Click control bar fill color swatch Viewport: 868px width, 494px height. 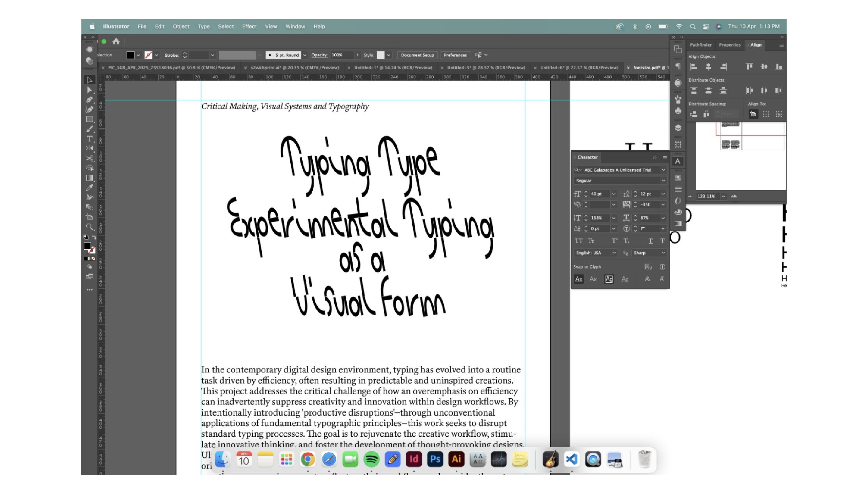tap(131, 55)
